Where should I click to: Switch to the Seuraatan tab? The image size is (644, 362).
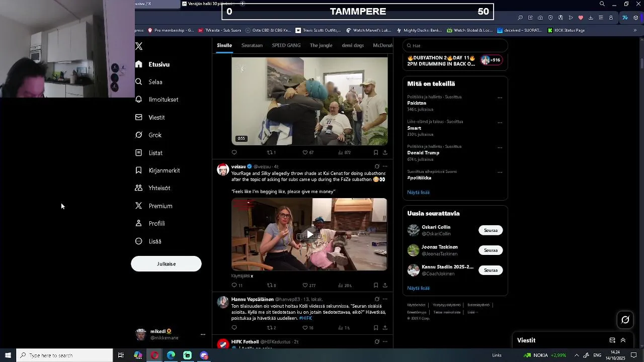(x=252, y=45)
